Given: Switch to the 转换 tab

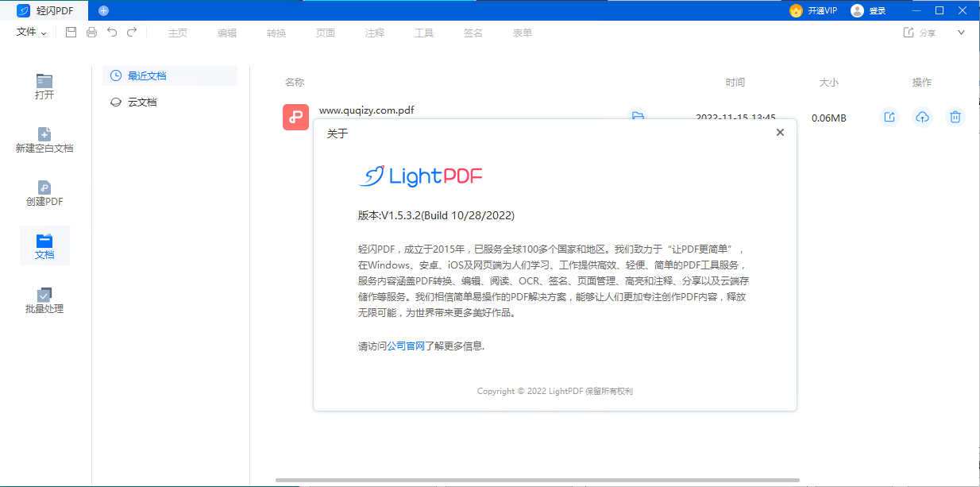Looking at the screenshot, I should coord(276,33).
